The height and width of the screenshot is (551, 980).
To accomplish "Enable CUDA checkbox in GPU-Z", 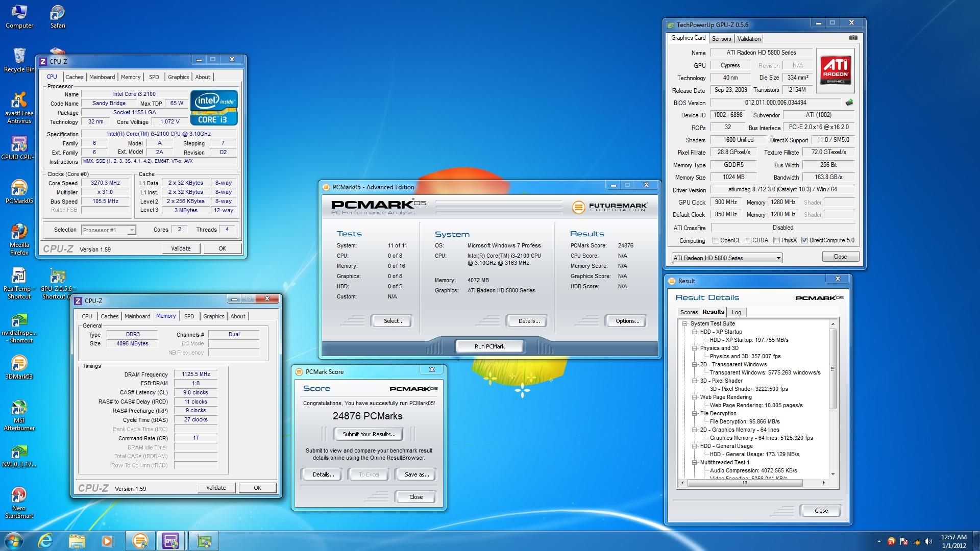I will pyautogui.click(x=748, y=240).
